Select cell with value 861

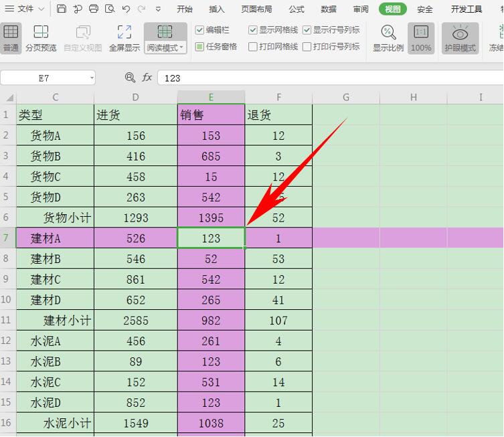pyautogui.click(x=136, y=279)
